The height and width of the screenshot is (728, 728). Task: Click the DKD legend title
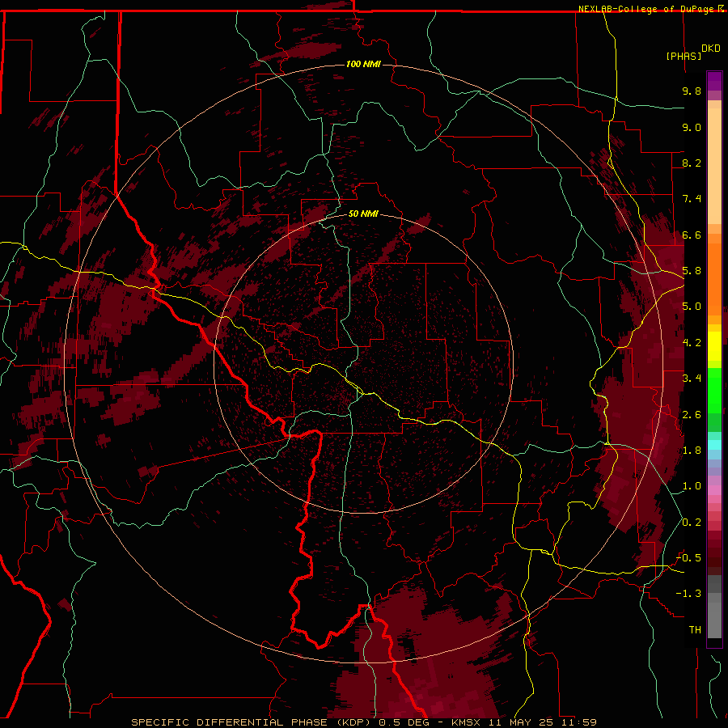pyautogui.click(x=711, y=49)
